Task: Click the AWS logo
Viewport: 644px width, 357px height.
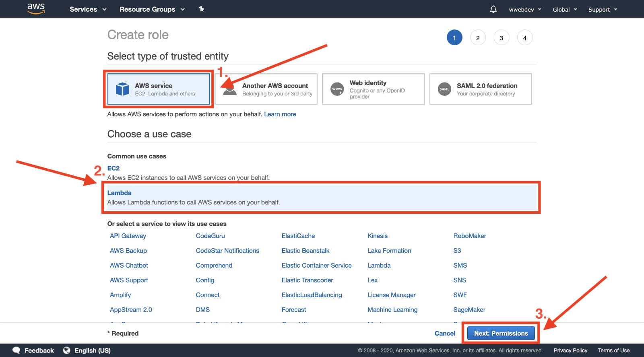Action: [36, 8]
